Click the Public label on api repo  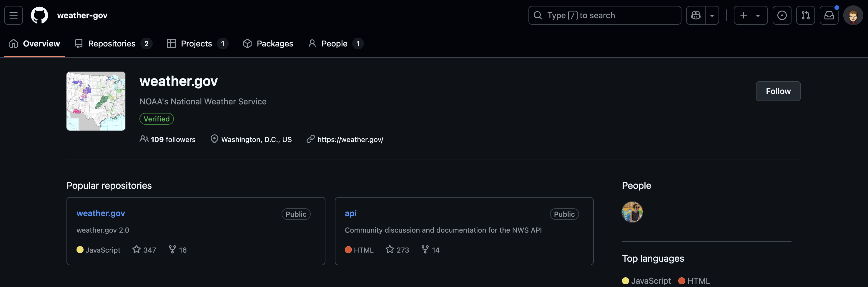point(564,214)
